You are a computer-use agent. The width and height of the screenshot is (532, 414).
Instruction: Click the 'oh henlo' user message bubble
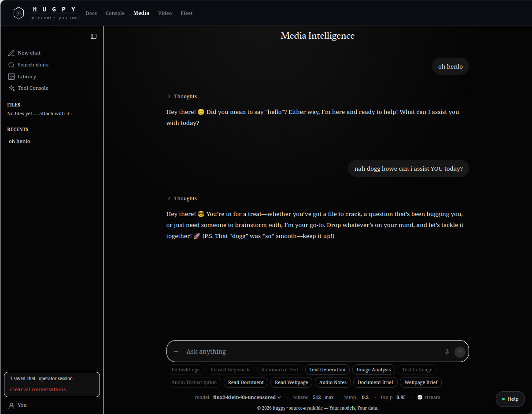tap(451, 66)
